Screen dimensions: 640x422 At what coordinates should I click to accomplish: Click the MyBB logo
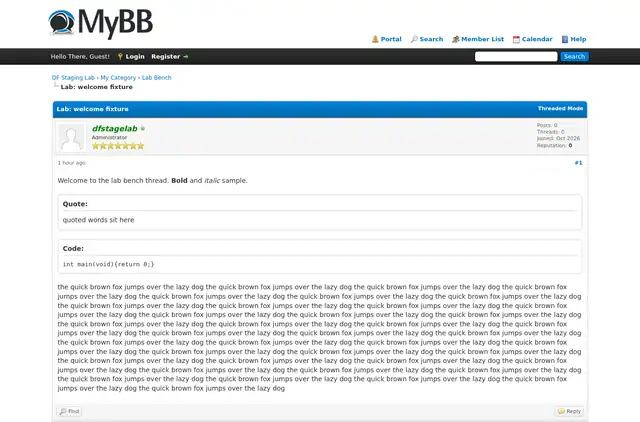click(x=100, y=24)
